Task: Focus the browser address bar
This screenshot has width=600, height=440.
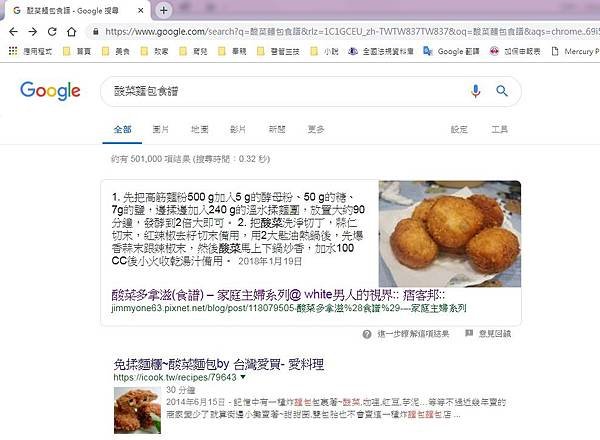Action: tap(344, 32)
